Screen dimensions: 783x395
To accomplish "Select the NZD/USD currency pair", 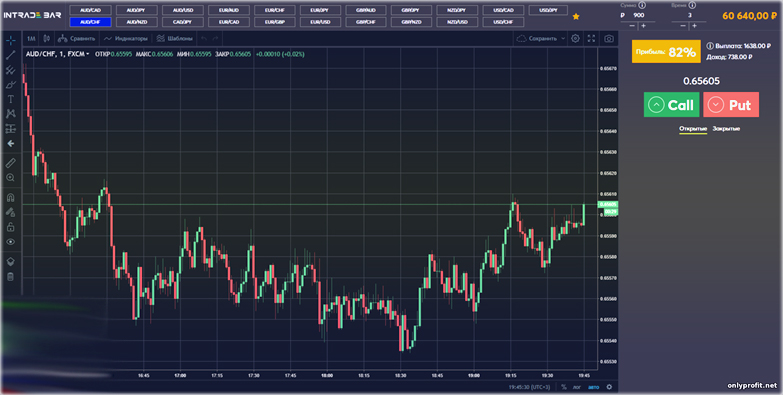I will click(457, 22).
